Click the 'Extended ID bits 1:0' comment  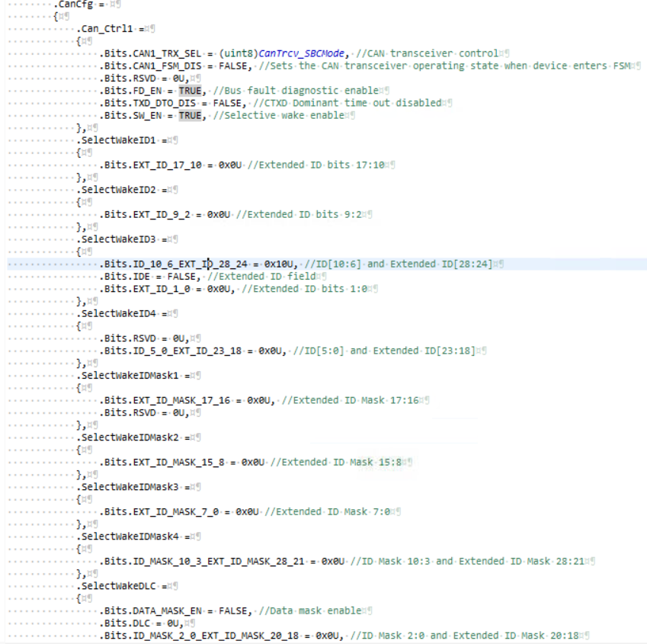point(305,289)
